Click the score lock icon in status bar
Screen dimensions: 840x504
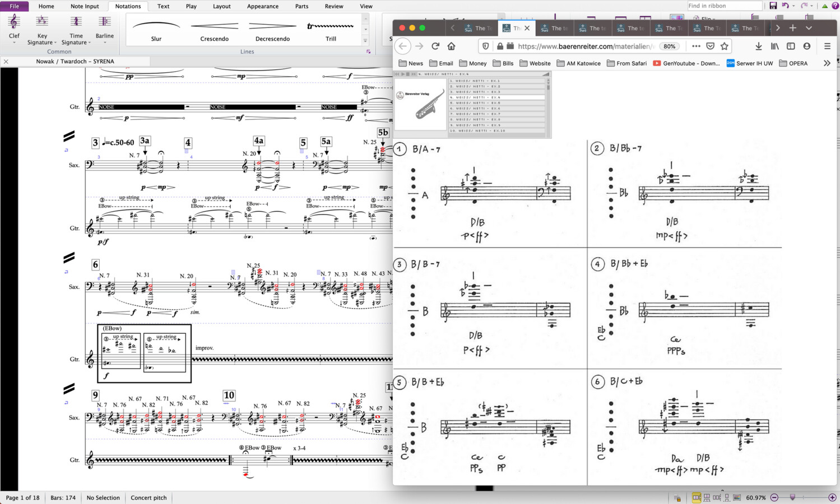click(x=677, y=498)
